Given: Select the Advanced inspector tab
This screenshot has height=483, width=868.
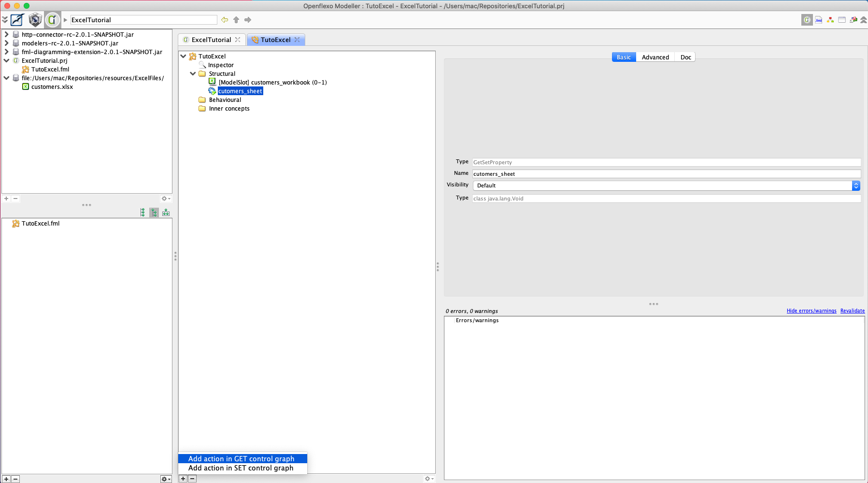Looking at the screenshot, I should tap(655, 57).
